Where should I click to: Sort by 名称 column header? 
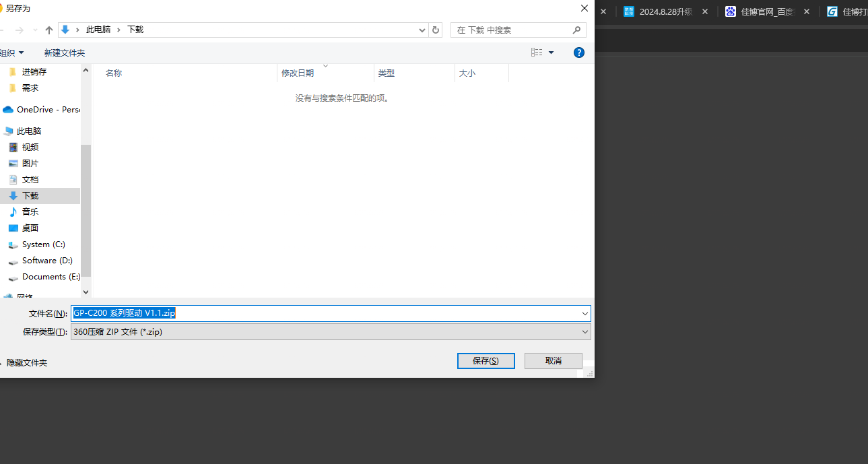click(x=114, y=73)
